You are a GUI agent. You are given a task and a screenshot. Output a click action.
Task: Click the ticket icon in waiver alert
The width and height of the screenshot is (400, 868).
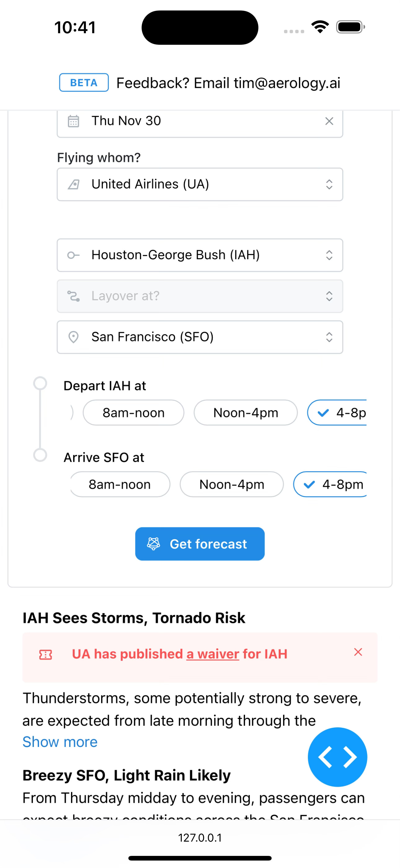tap(46, 654)
